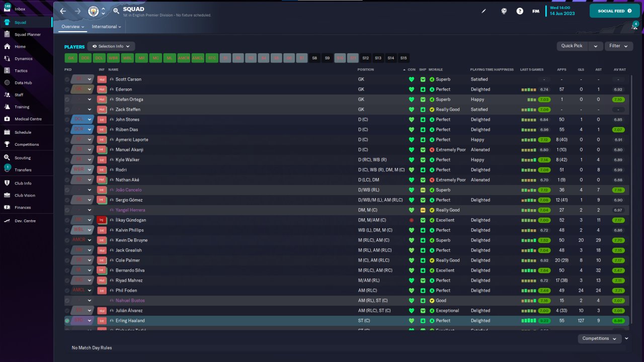Click the pencil edit icon in header
This screenshot has width=644, height=362.
coord(484,11)
